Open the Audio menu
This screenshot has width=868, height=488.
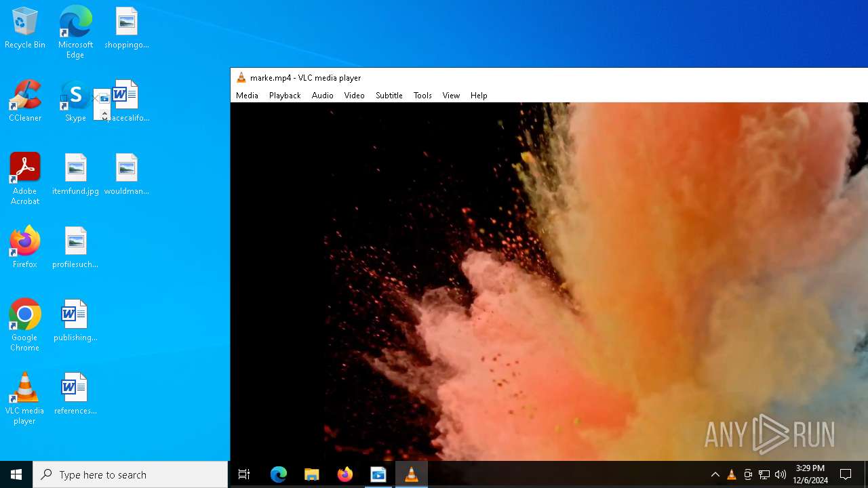[323, 96]
